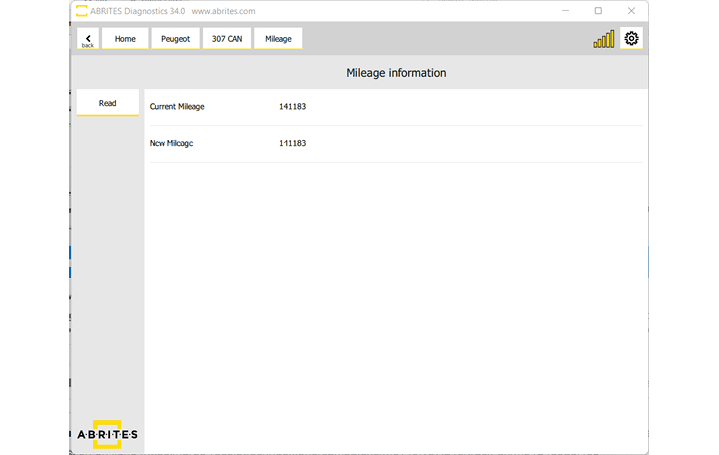This screenshot has width=719, height=455.
Task: Select the New Mileage row label
Action: (171, 143)
